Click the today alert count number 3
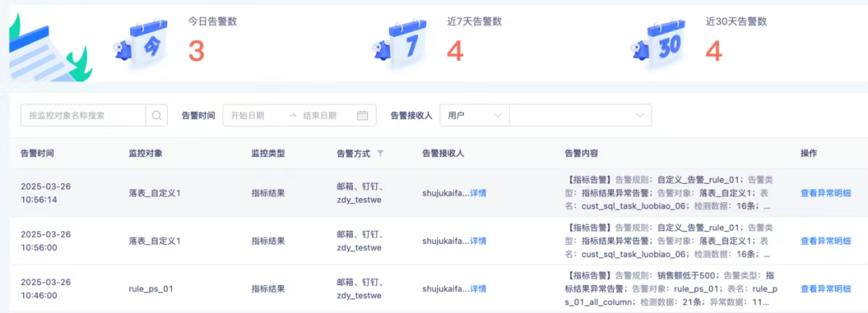Image resolution: width=868 pixels, height=313 pixels. coord(197,51)
